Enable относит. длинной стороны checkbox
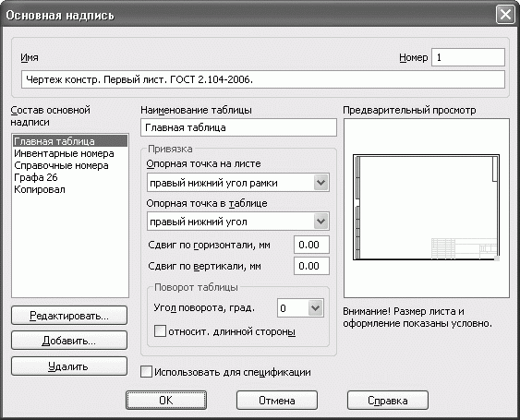 tap(160, 331)
